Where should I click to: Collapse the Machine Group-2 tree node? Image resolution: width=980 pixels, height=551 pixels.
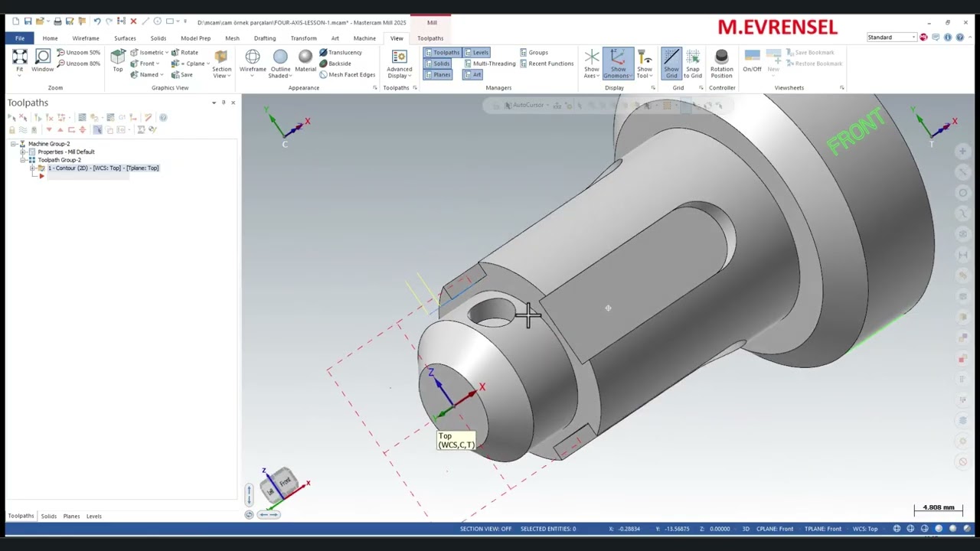(x=13, y=144)
